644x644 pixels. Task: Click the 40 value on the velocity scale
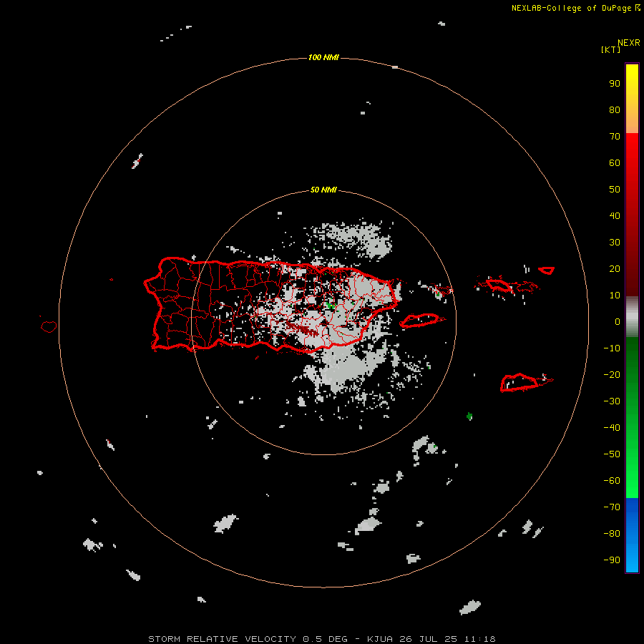pos(615,215)
